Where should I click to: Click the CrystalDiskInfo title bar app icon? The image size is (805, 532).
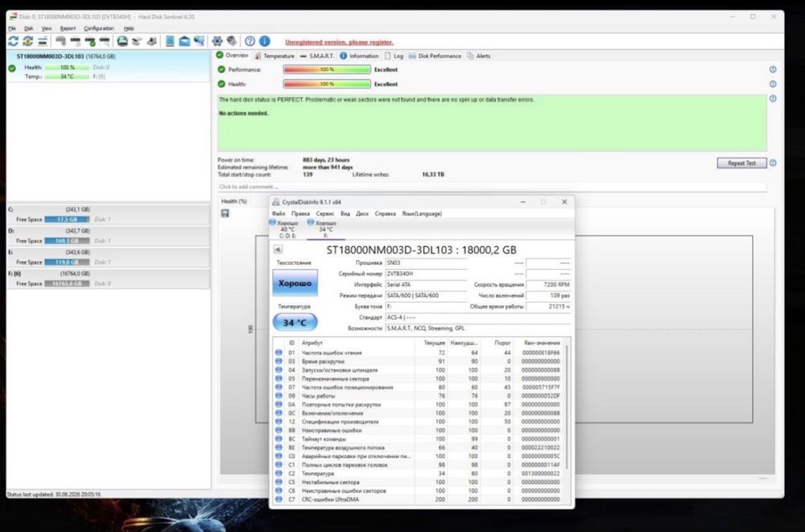[275, 202]
